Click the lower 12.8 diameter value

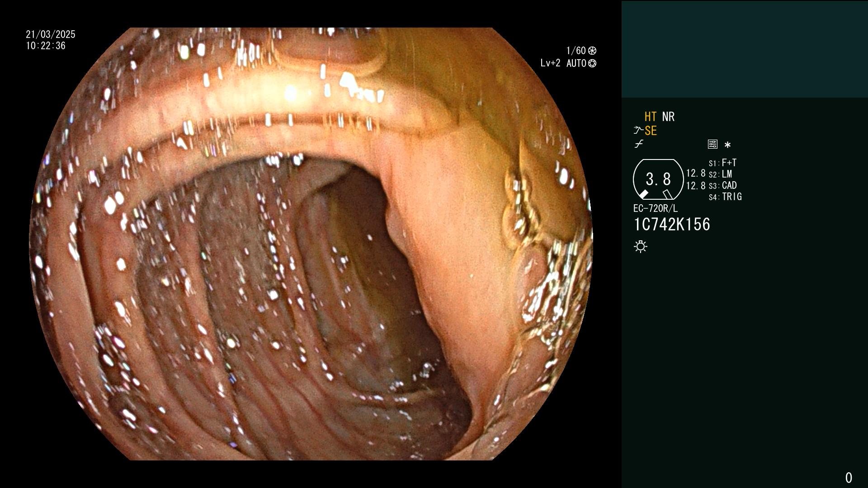pyautogui.click(x=696, y=186)
